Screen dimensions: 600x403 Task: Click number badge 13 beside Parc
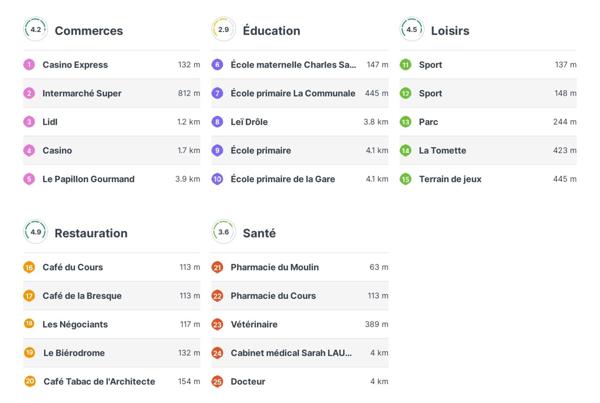click(405, 122)
